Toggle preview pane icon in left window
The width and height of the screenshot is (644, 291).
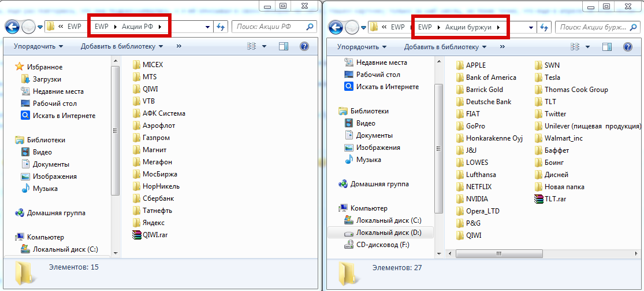(284, 46)
